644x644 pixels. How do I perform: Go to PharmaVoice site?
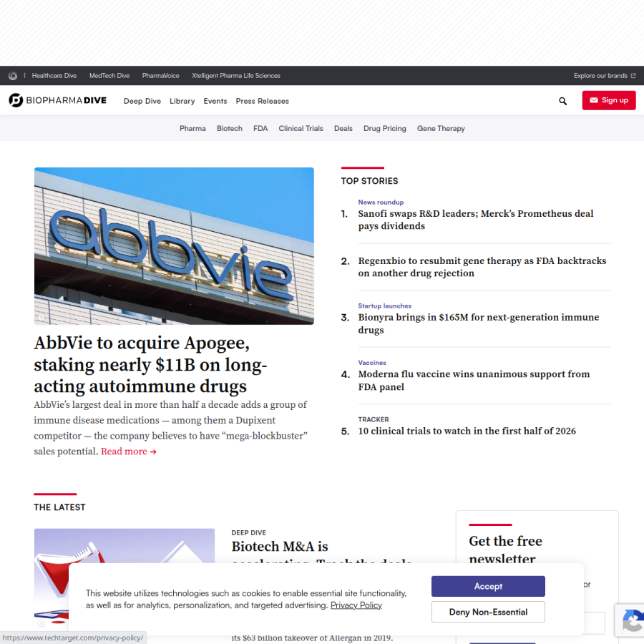coord(160,76)
